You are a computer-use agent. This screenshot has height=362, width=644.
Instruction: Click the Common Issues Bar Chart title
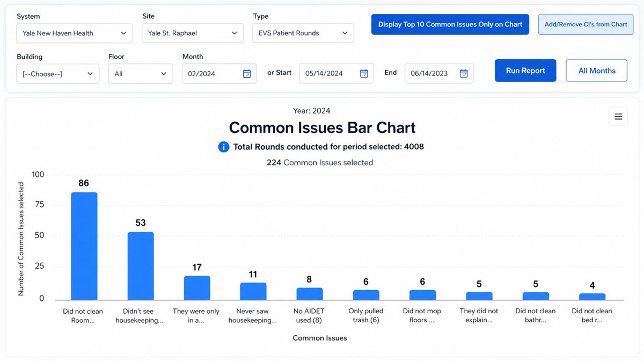(x=322, y=128)
